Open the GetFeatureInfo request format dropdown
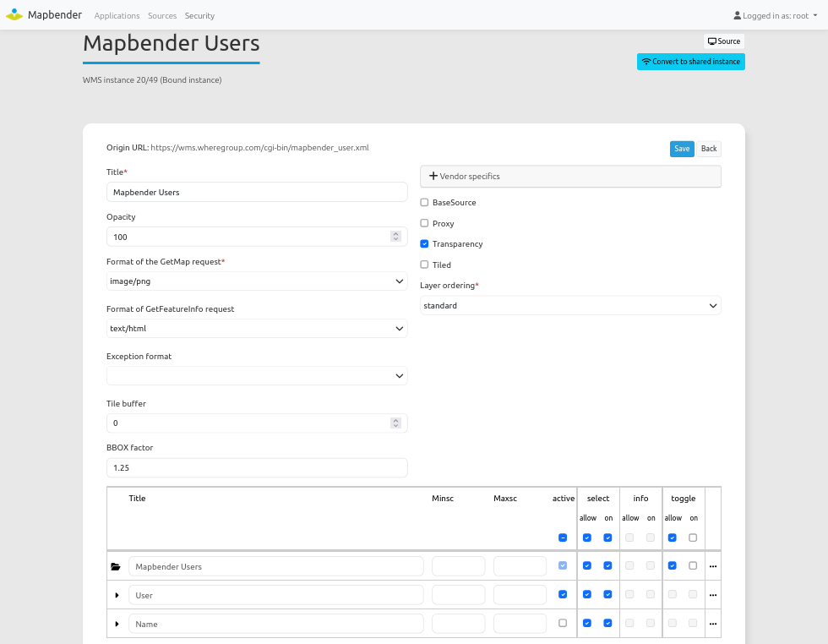 [257, 328]
